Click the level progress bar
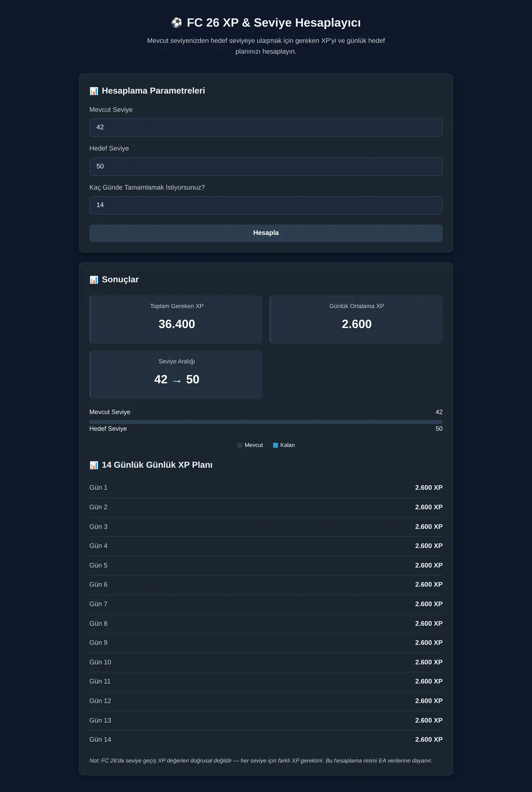The width and height of the screenshot is (532, 792). [266, 422]
